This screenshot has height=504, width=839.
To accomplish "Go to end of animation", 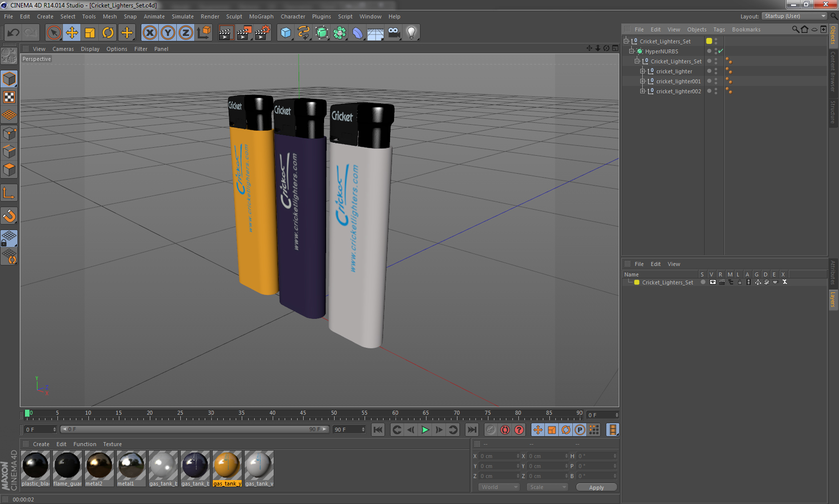I will click(471, 430).
